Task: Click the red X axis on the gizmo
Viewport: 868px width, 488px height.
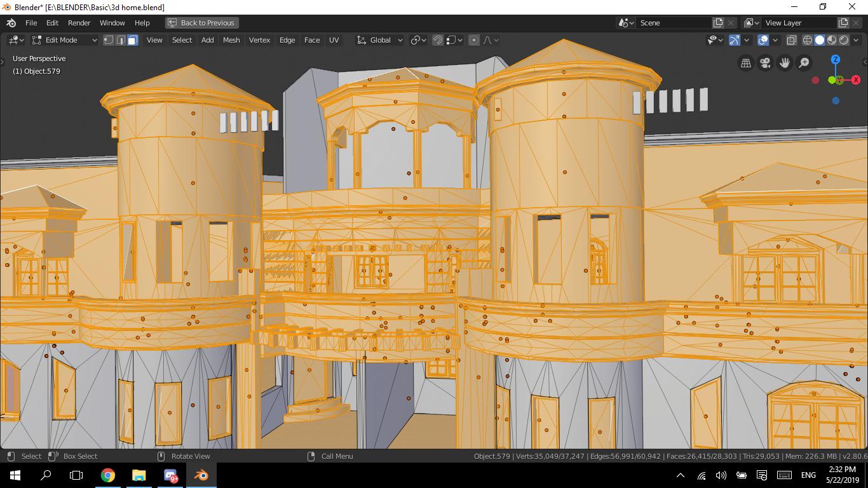Action: [856, 80]
